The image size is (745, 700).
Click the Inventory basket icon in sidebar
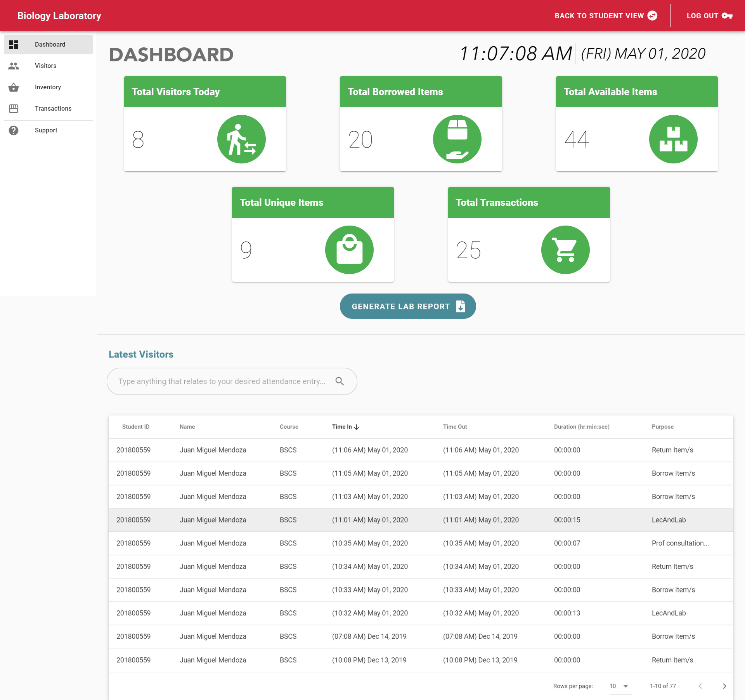(x=14, y=87)
